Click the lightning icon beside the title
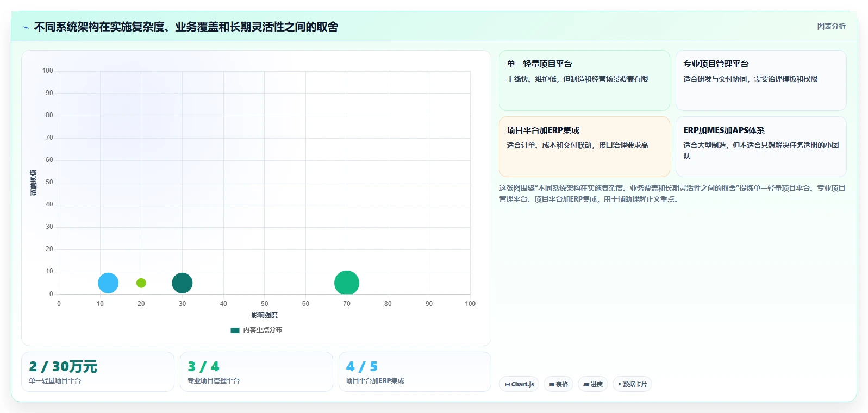 pos(26,27)
